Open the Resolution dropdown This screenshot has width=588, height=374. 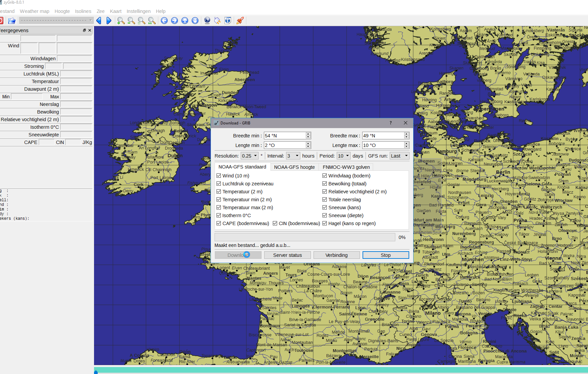tap(250, 156)
